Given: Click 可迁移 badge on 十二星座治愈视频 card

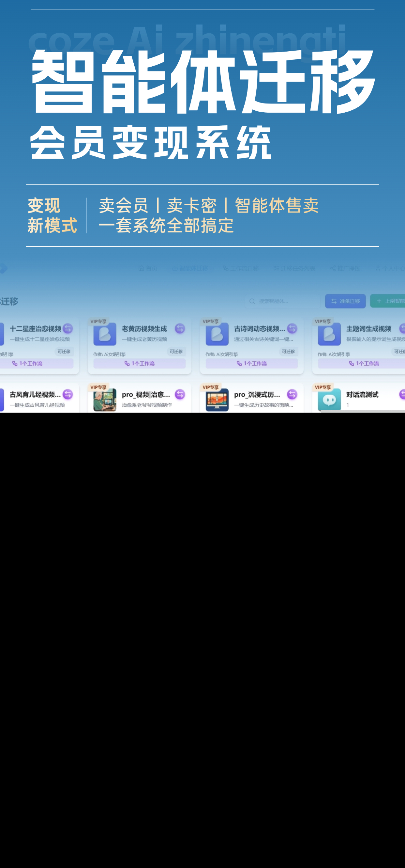Looking at the screenshot, I should [64, 352].
